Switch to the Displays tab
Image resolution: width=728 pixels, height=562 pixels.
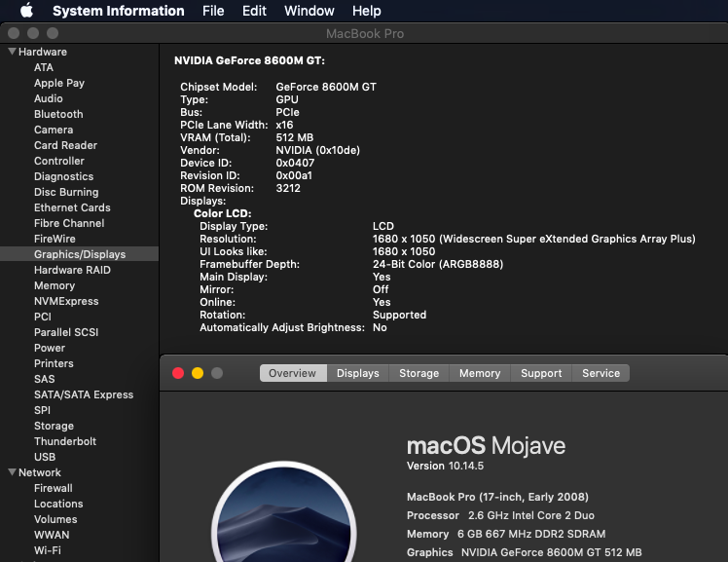(x=358, y=373)
